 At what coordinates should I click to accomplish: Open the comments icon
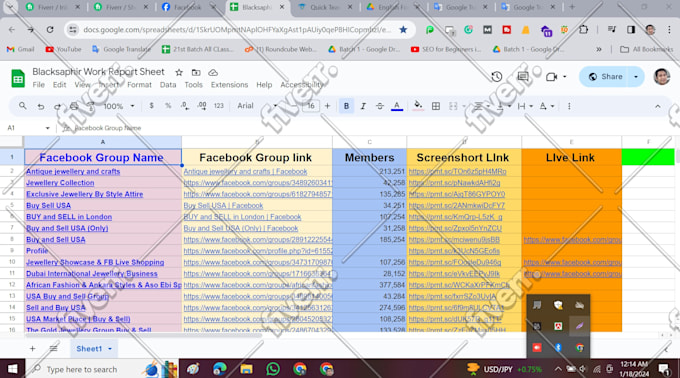coord(523,77)
